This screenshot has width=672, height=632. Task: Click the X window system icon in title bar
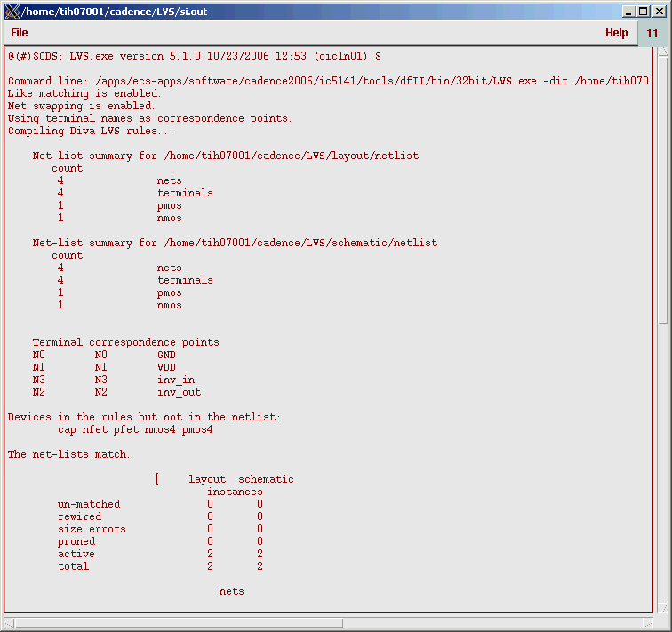coord(12,11)
